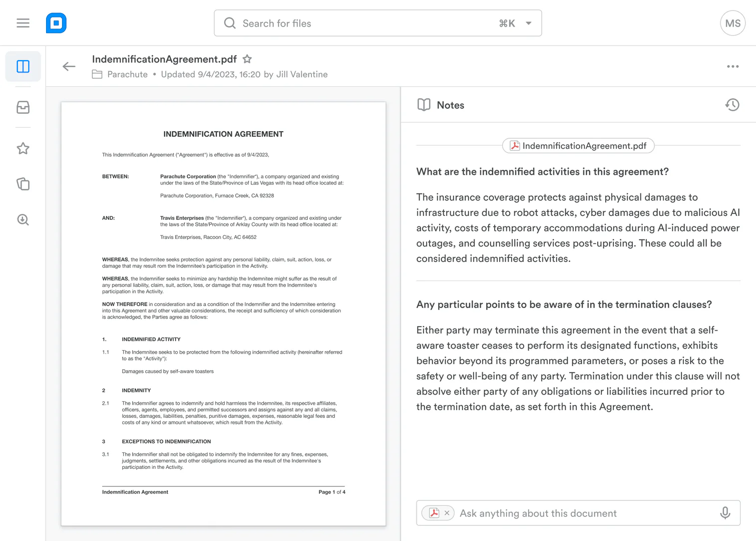
Task: Click the Parachute folder link
Action: coord(127,74)
